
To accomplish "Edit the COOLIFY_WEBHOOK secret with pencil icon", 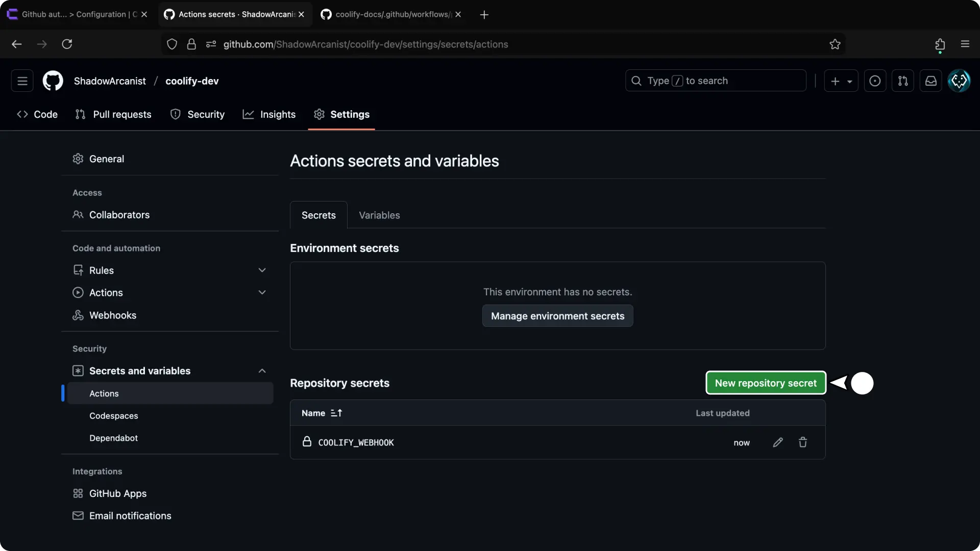I will (x=777, y=442).
